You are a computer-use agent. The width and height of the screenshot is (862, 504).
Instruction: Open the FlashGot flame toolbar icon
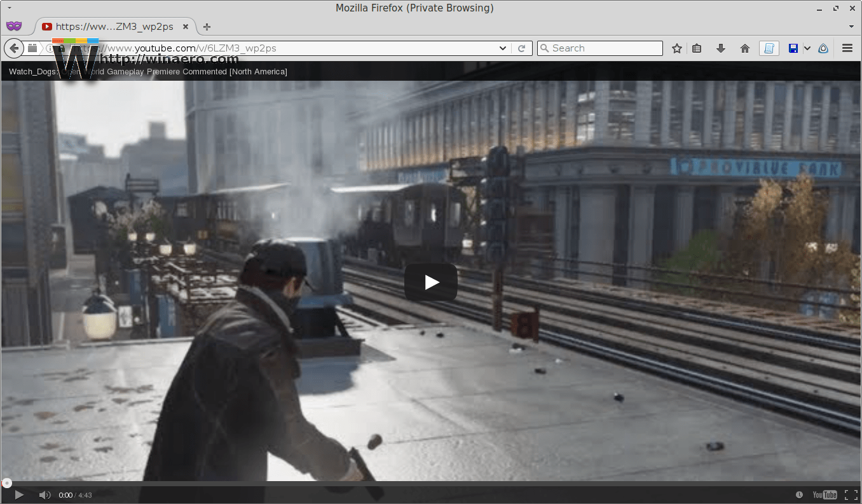point(823,48)
